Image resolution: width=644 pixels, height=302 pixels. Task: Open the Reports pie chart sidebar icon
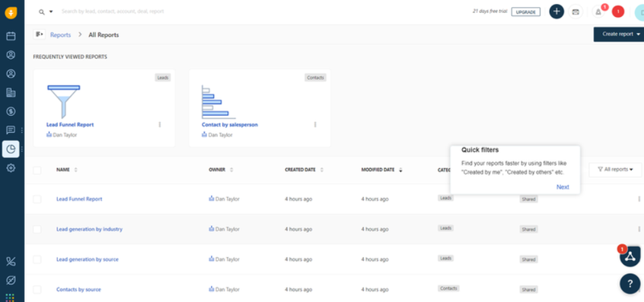pos(10,149)
